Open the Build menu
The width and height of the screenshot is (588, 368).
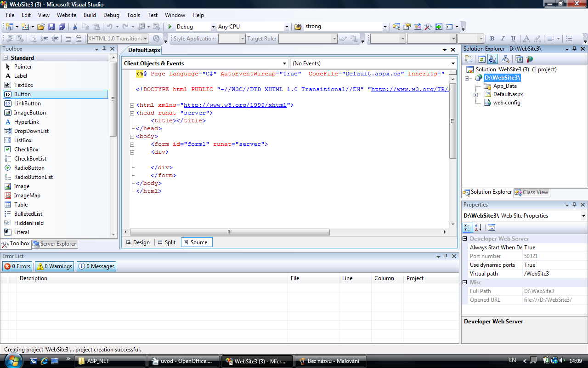click(x=90, y=15)
